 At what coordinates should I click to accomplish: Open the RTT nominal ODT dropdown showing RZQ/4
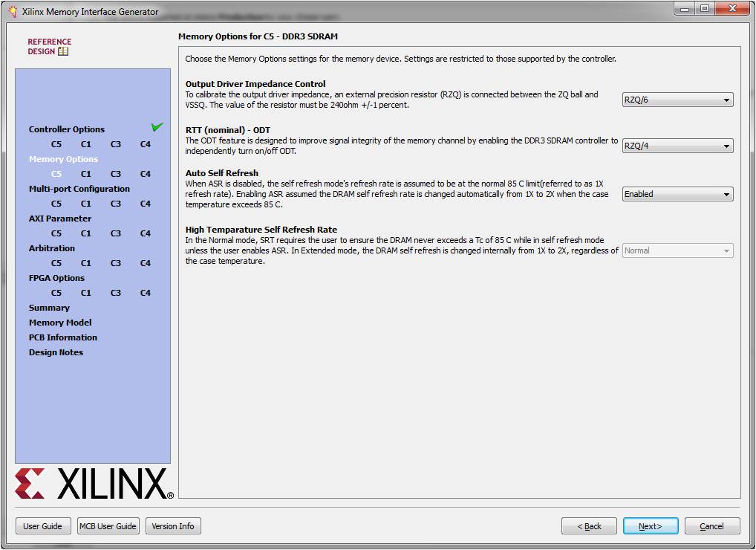click(677, 146)
